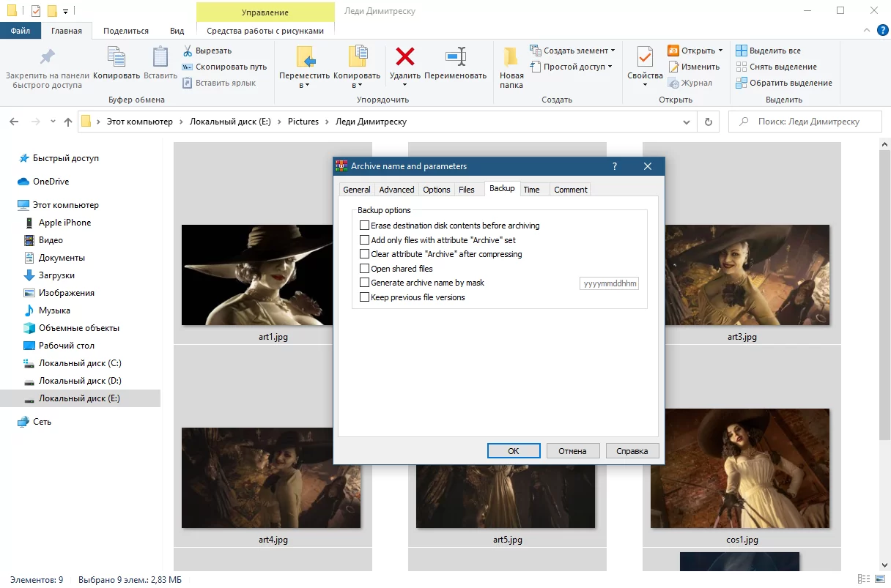Image resolution: width=891 pixels, height=588 pixels.
Task: Open the quick access toolbar customize arrow
Action: coord(65,11)
